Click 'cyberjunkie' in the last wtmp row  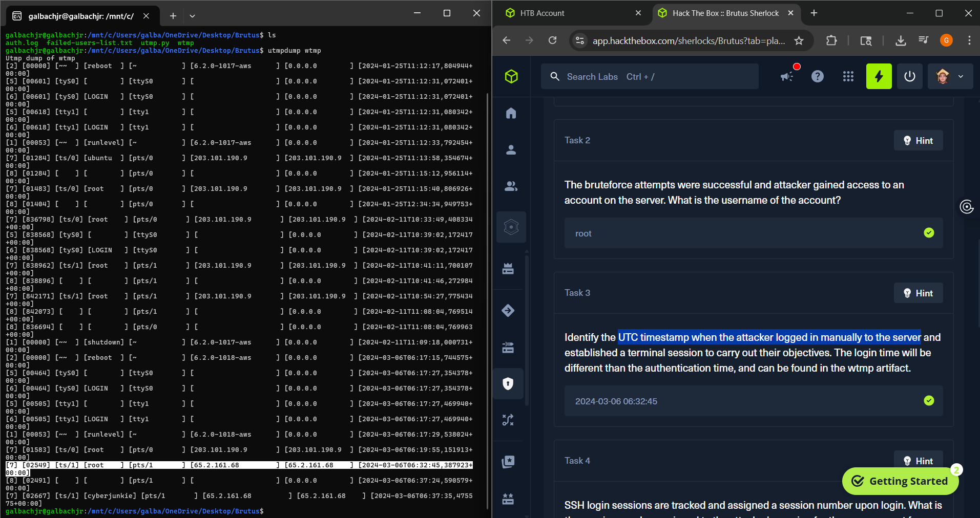click(x=110, y=496)
